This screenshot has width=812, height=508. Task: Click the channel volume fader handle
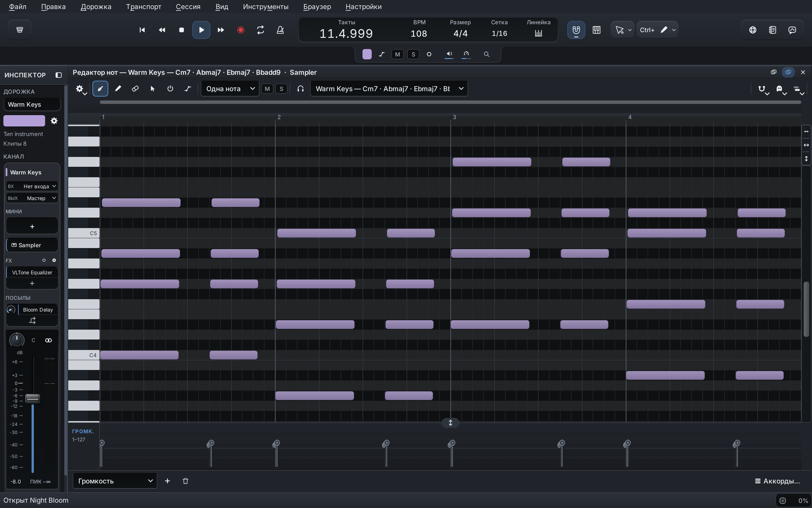(x=32, y=398)
